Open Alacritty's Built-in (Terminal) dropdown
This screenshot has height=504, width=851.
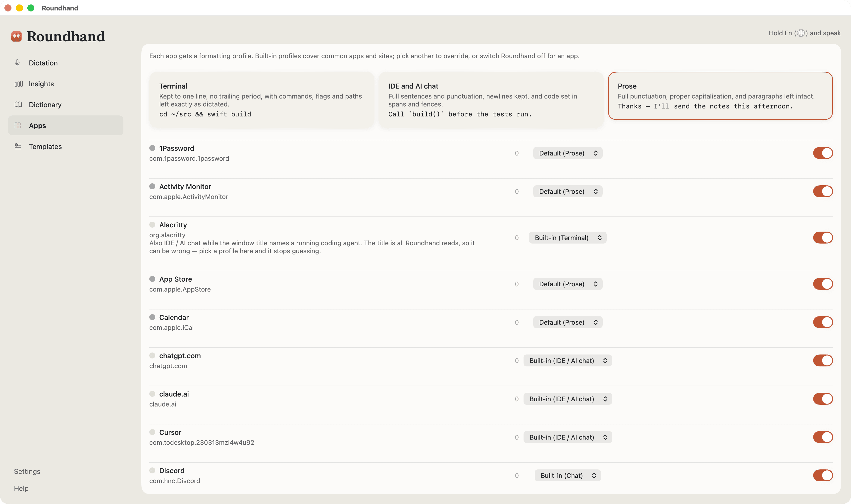pyautogui.click(x=568, y=238)
